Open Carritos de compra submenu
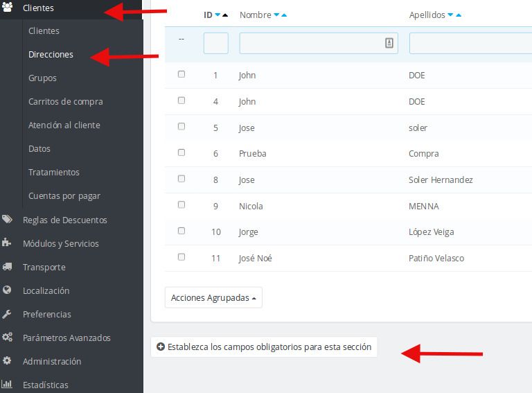This screenshot has width=532, height=393. pyautogui.click(x=66, y=101)
